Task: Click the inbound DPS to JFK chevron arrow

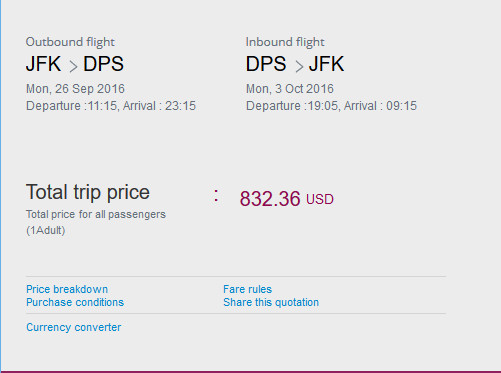Action: pyautogui.click(x=299, y=66)
